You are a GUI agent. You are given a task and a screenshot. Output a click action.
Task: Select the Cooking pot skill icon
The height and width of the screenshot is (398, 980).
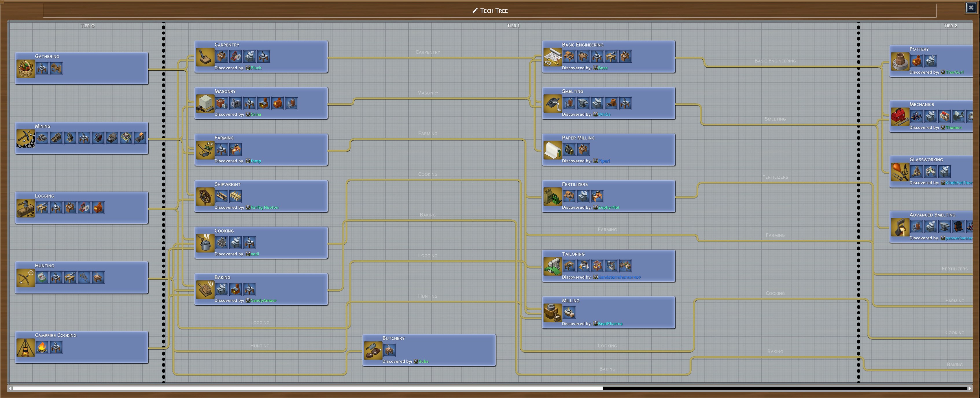tap(205, 243)
